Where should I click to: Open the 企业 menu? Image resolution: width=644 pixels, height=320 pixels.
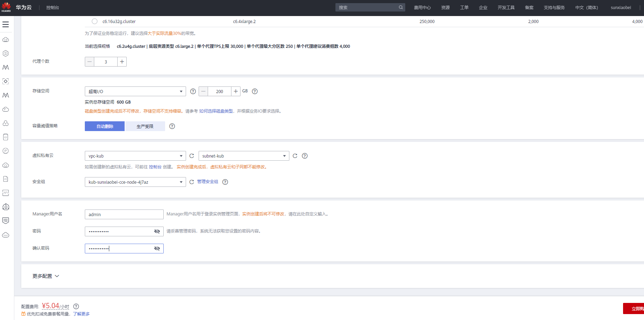tap(483, 7)
